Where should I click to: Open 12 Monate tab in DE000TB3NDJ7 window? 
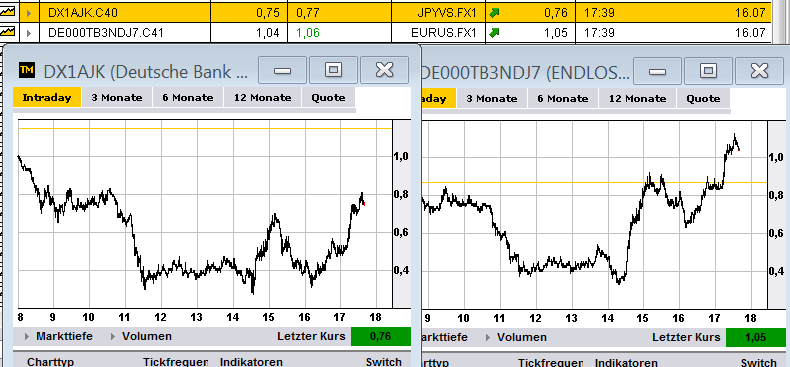coord(637,98)
